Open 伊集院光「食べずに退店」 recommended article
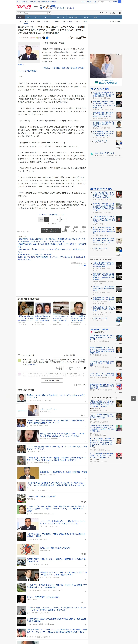This screenshot has height=644, width=138. [x=56, y=396]
